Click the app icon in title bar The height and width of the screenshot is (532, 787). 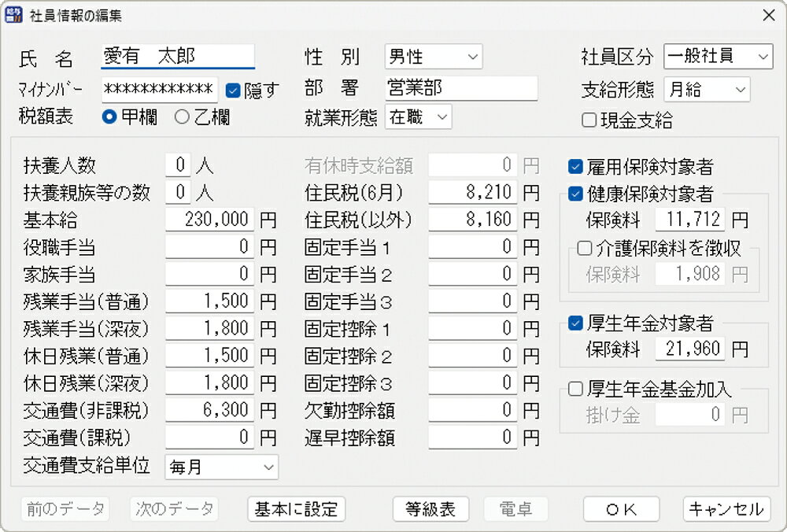[13, 15]
